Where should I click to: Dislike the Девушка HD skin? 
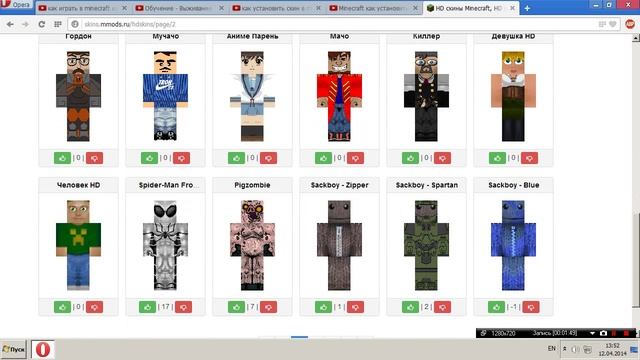[x=529, y=158]
